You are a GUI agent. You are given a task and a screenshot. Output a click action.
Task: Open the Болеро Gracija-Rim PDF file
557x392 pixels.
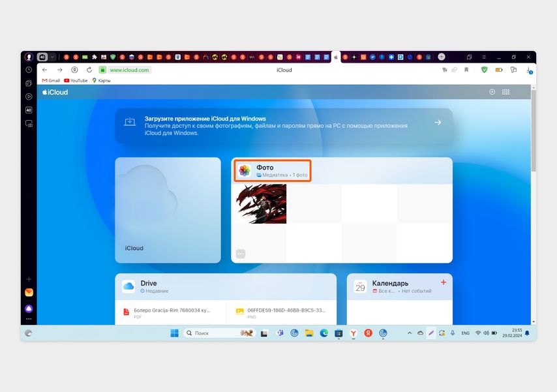tap(170, 312)
